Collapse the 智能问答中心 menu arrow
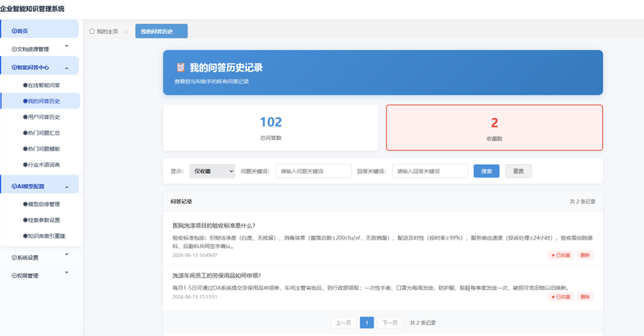The width and height of the screenshot is (644, 336). coord(67,68)
